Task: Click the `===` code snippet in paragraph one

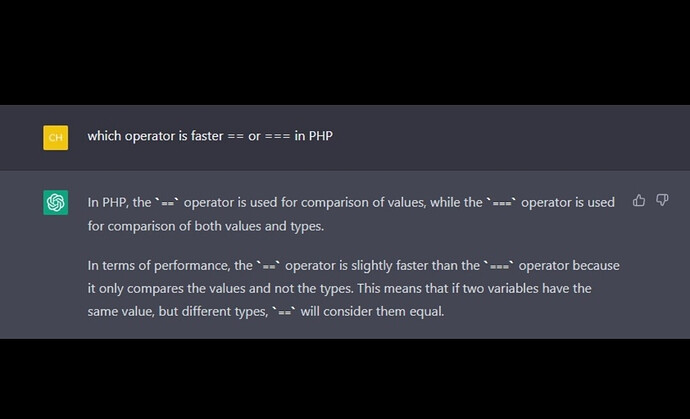Action: coord(501,203)
